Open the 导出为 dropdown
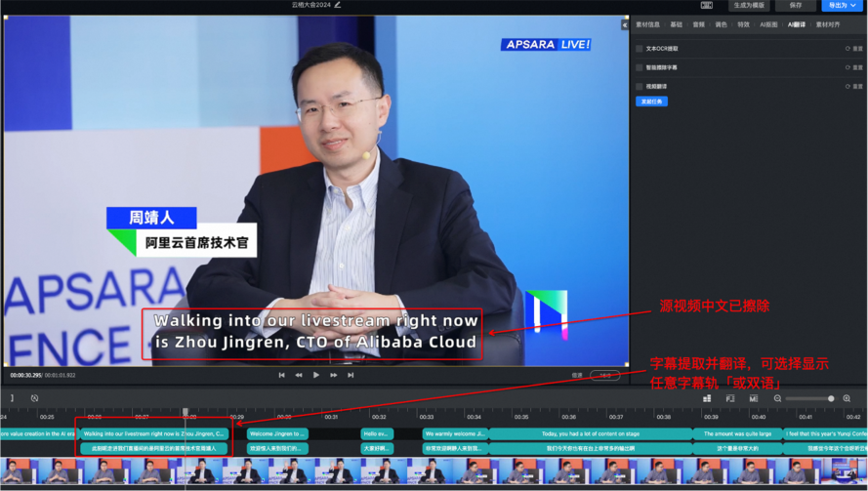The image size is (868, 491). pyautogui.click(x=842, y=5)
